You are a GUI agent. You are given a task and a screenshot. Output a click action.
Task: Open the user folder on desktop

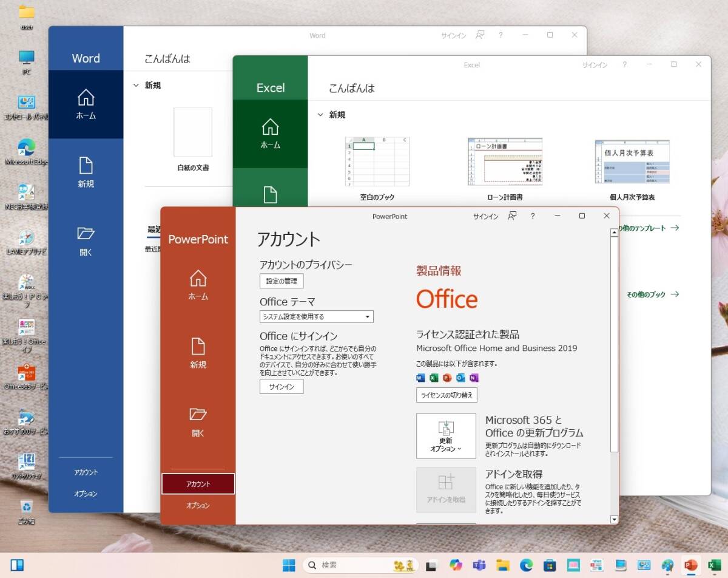(x=27, y=17)
